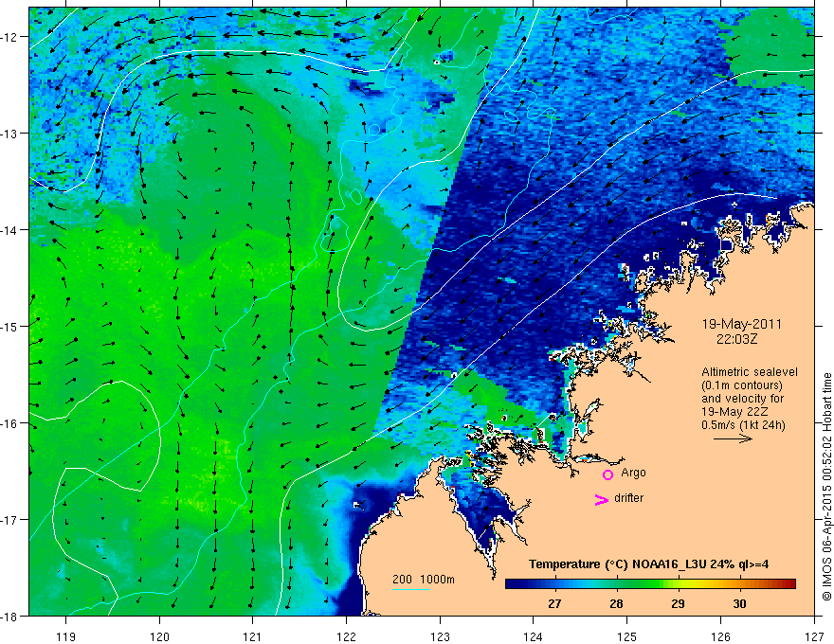Click the '22:03Z' time label

click(736, 338)
